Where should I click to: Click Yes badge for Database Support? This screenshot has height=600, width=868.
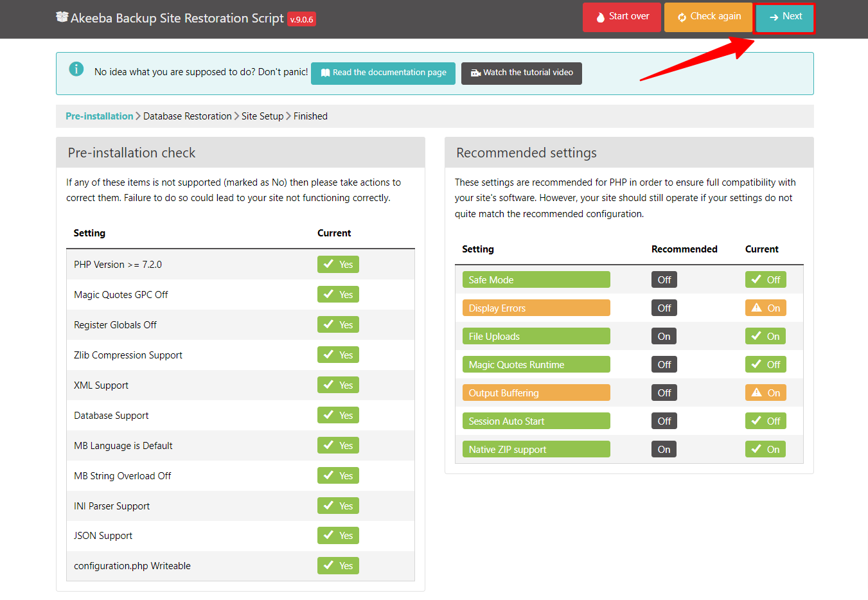click(338, 415)
